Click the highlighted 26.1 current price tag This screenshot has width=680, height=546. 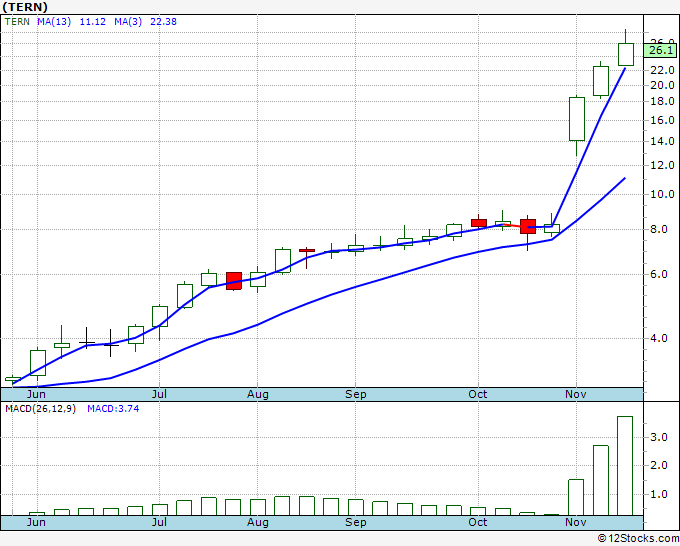point(661,50)
